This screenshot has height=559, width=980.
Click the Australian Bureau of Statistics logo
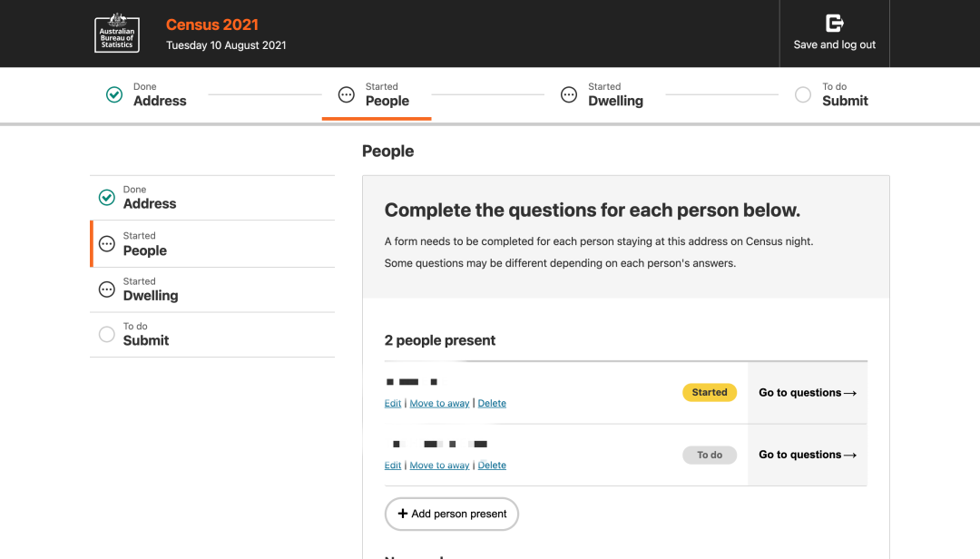[117, 34]
